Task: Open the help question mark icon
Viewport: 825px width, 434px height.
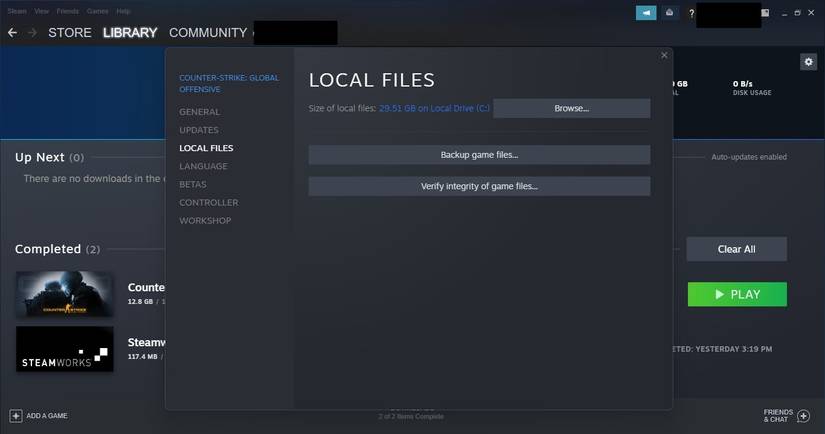Action: click(691, 13)
